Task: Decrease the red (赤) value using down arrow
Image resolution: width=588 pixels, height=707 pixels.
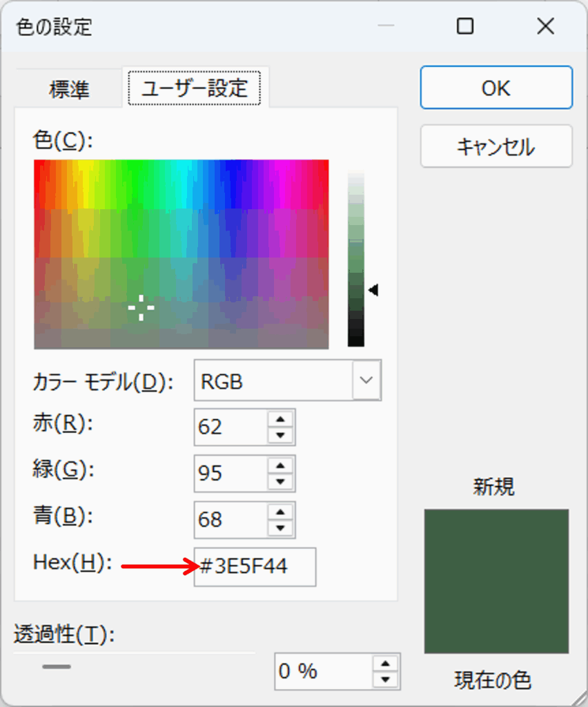Action: pos(280,436)
